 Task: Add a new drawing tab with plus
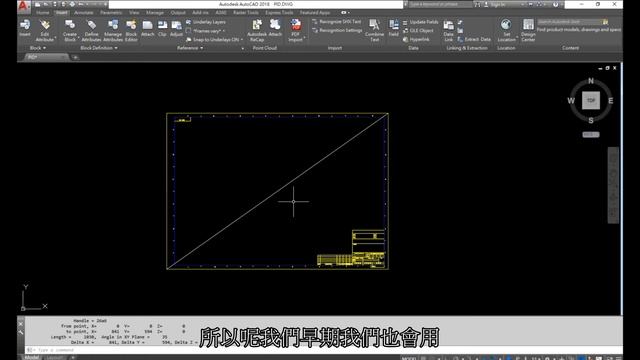[x=75, y=57]
